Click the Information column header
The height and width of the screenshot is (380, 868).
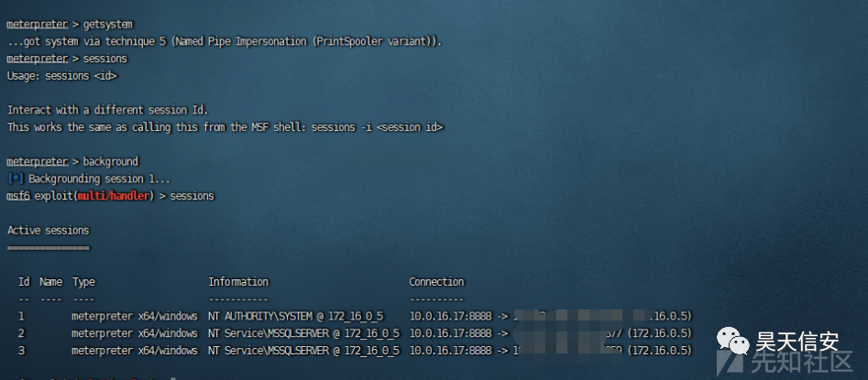click(238, 281)
